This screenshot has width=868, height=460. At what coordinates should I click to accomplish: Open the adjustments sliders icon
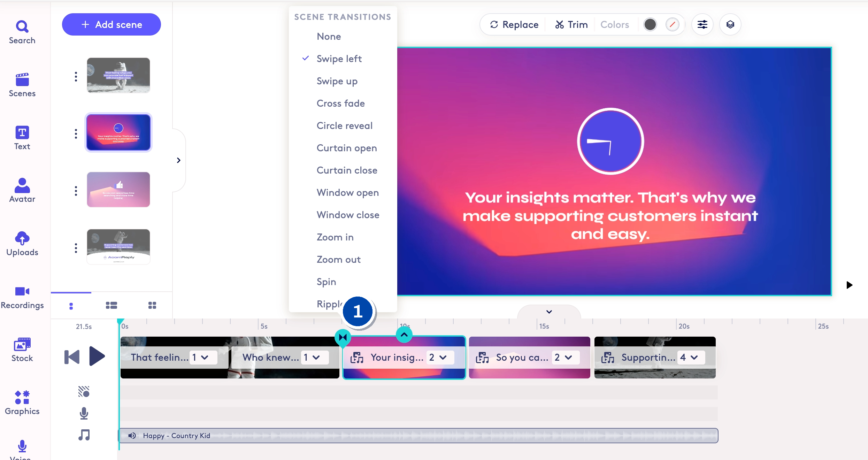(x=702, y=24)
